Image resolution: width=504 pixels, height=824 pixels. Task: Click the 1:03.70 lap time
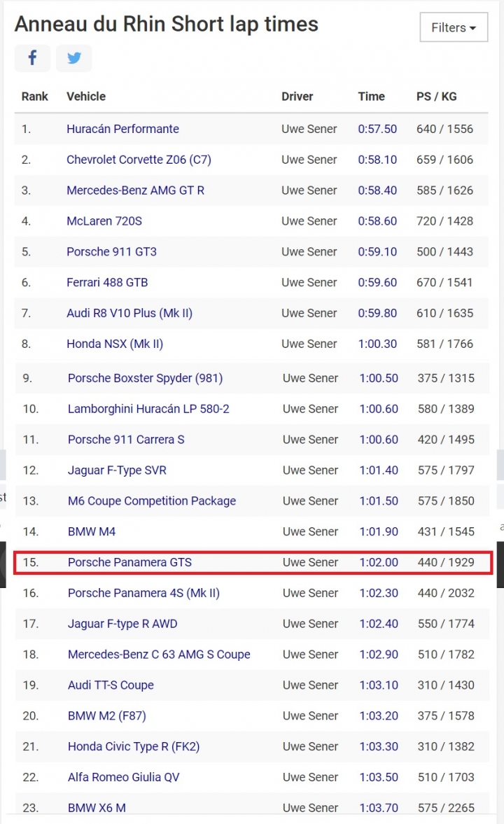pyautogui.click(x=379, y=808)
